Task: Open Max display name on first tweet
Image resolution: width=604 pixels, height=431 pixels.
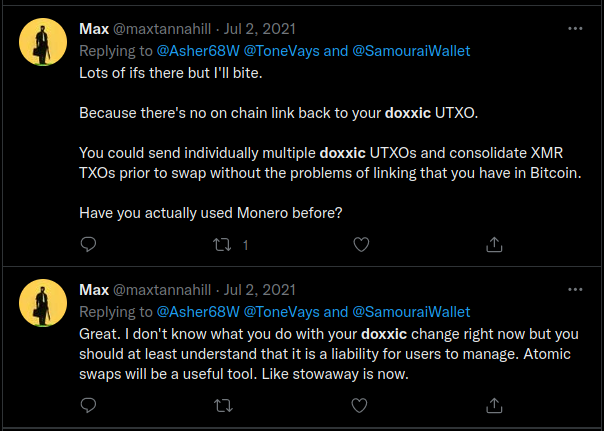Action: point(94,29)
